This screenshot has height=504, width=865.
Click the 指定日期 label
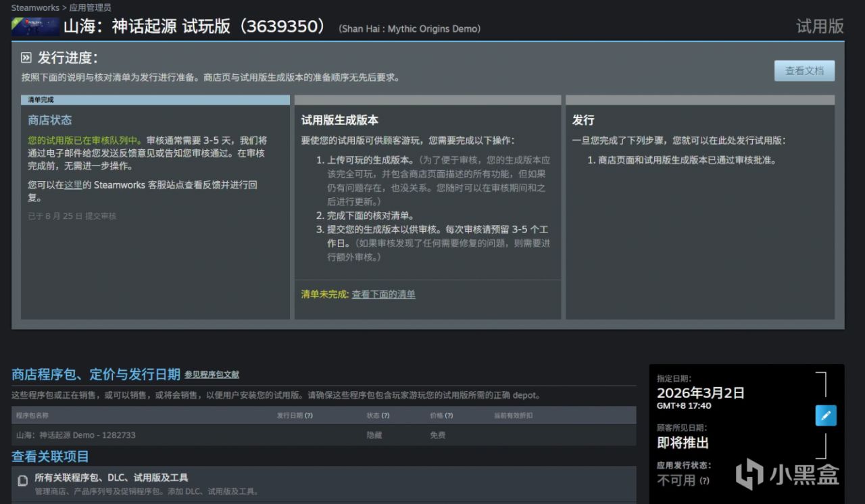tap(674, 379)
